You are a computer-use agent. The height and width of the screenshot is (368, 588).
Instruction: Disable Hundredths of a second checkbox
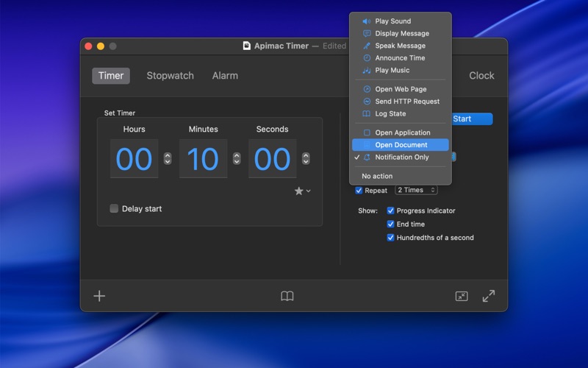click(391, 238)
